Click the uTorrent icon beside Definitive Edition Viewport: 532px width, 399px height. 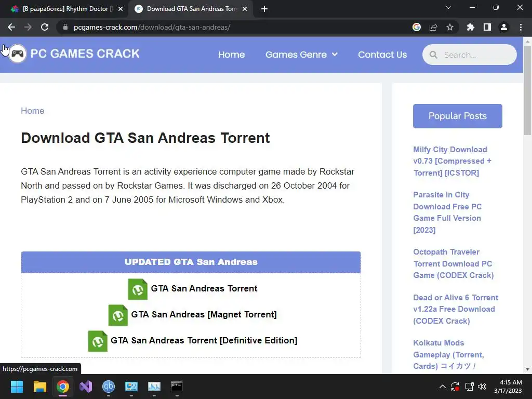(x=98, y=341)
